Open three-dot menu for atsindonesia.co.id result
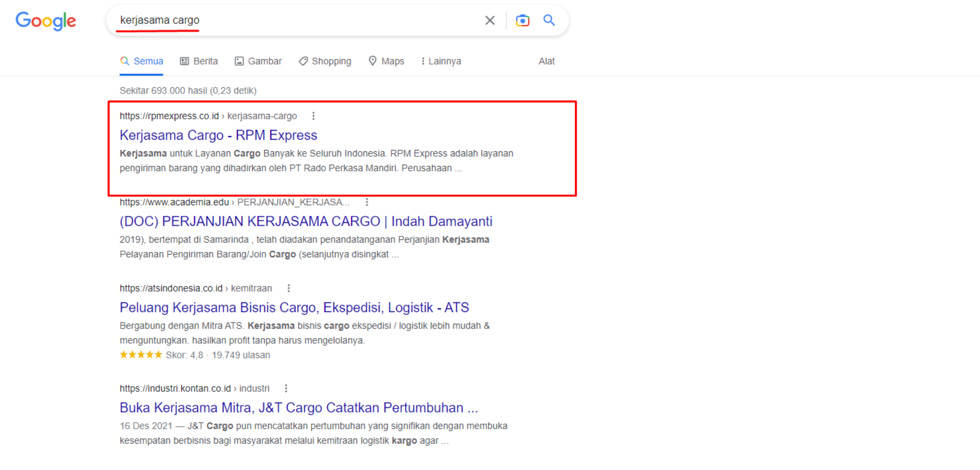The image size is (980, 470). (x=289, y=288)
